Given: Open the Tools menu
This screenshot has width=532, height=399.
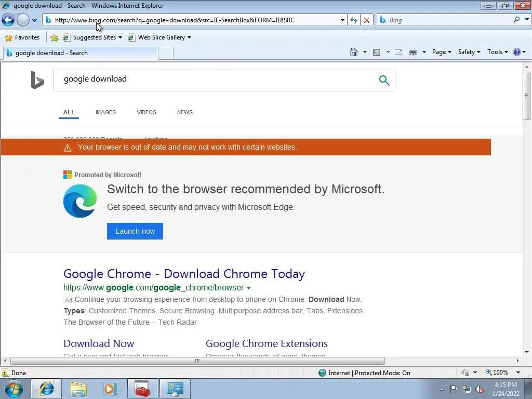Looking at the screenshot, I should (x=497, y=52).
